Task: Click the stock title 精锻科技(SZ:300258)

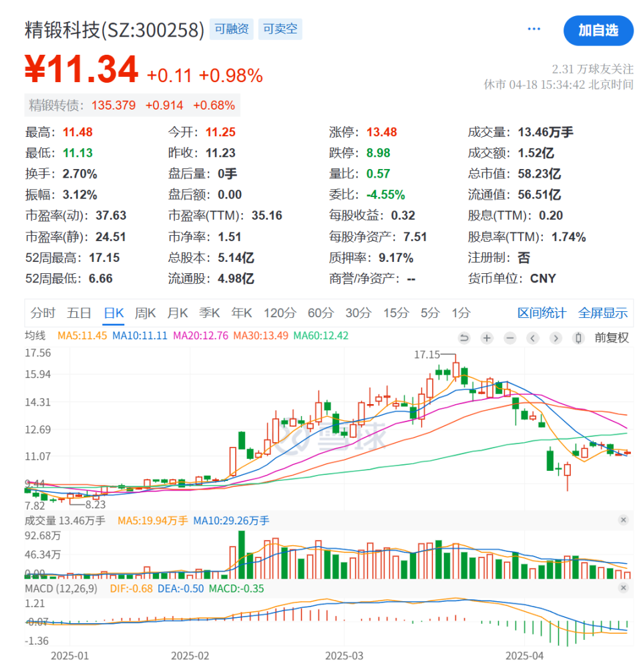Action: [x=114, y=30]
